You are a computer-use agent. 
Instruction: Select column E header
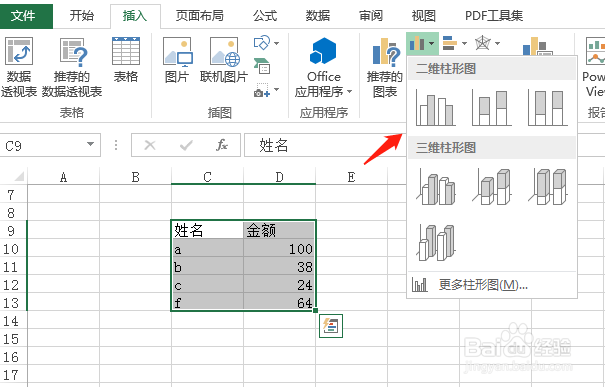(x=352, y=177)
